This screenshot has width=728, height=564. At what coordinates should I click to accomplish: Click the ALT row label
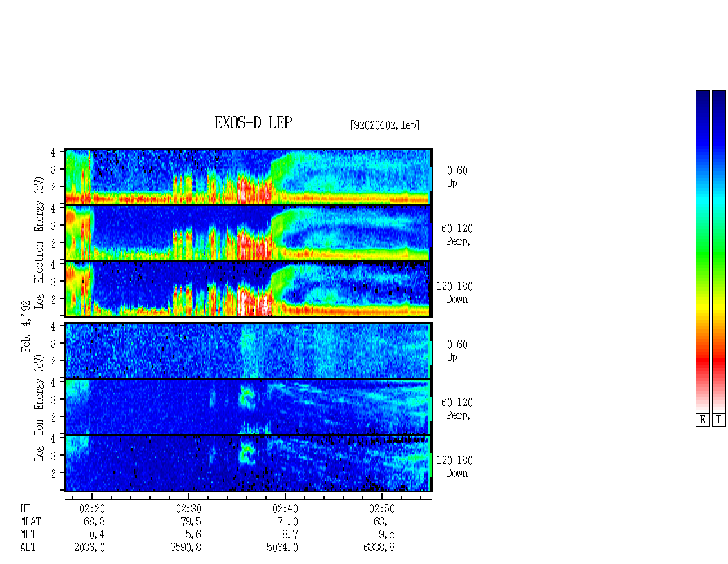tap(28, 548)
